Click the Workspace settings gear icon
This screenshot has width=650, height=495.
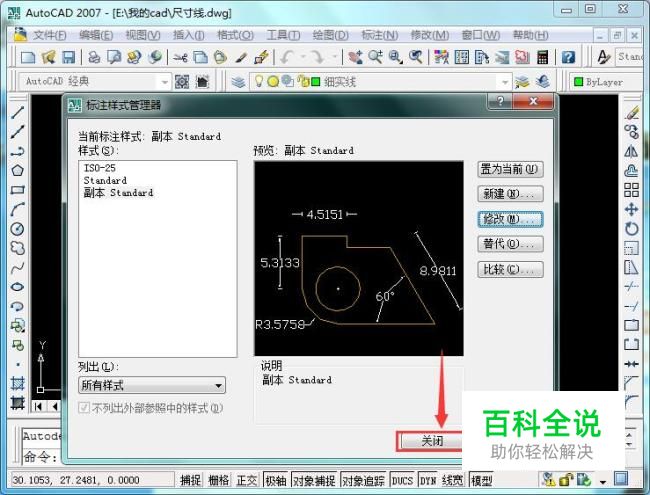tap(182, 82)
